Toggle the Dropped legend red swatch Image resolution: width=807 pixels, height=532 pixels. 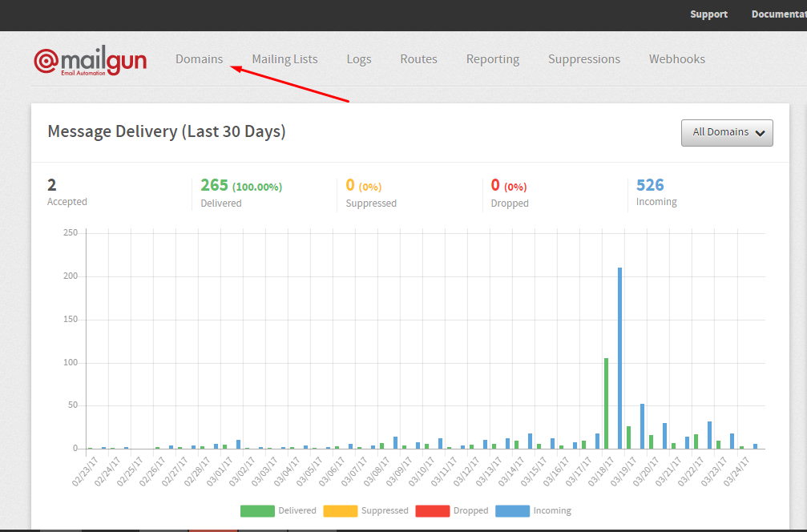(432, 510)
